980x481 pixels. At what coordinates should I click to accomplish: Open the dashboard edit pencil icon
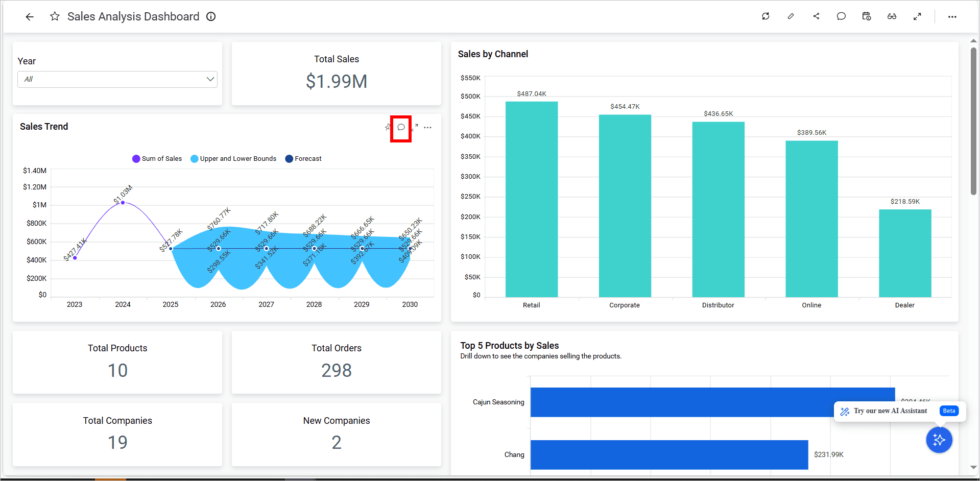point(791,16)
